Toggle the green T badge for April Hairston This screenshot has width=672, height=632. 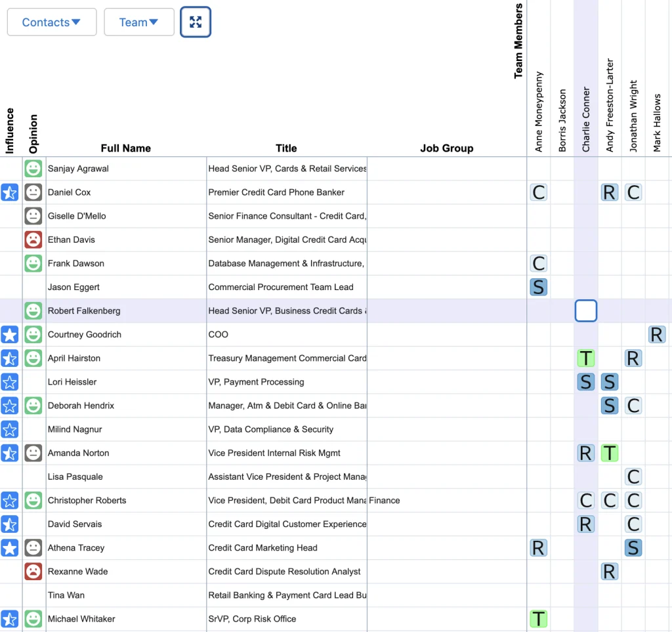click(586, 358)
